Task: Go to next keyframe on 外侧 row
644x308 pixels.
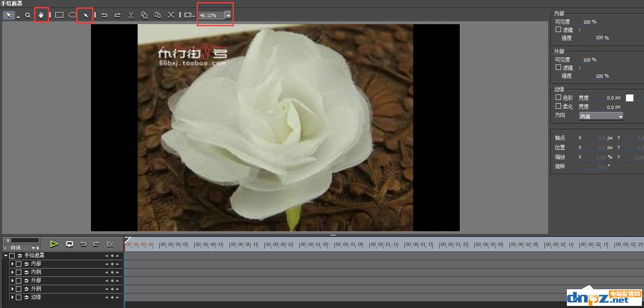Action: tap(118, 289)
